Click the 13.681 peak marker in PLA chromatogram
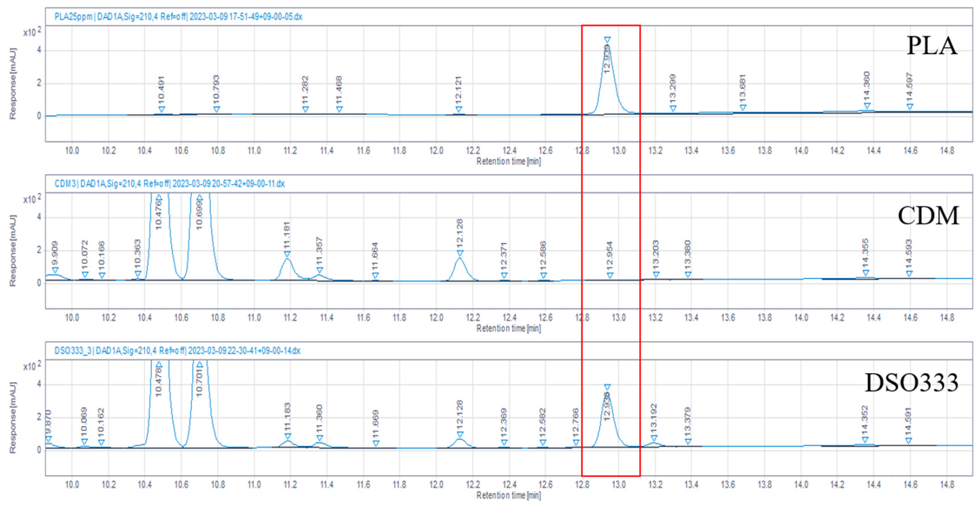Screen dimensions: 980x506 [742, 108]
